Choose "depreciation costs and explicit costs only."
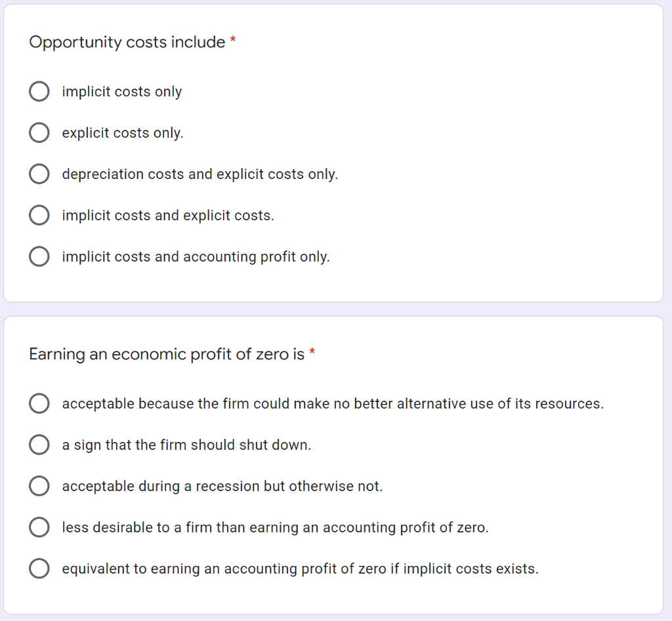 click(39, 174)
